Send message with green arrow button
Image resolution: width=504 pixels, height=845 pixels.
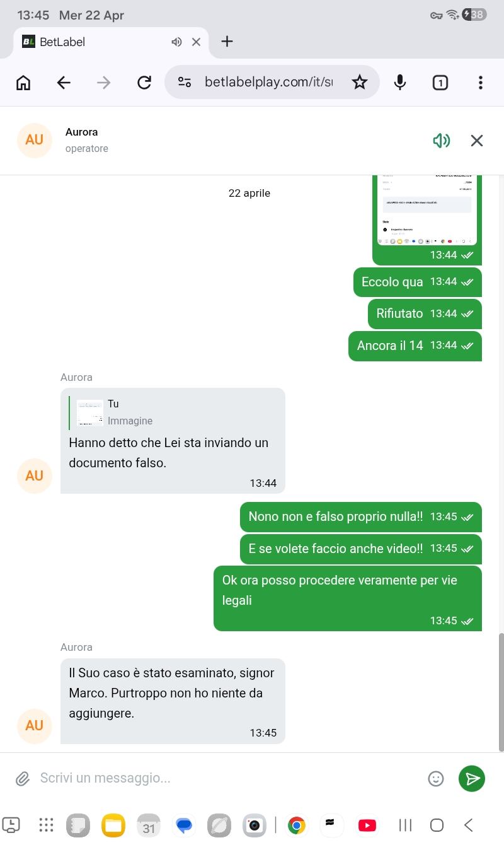tap(472, 778)
